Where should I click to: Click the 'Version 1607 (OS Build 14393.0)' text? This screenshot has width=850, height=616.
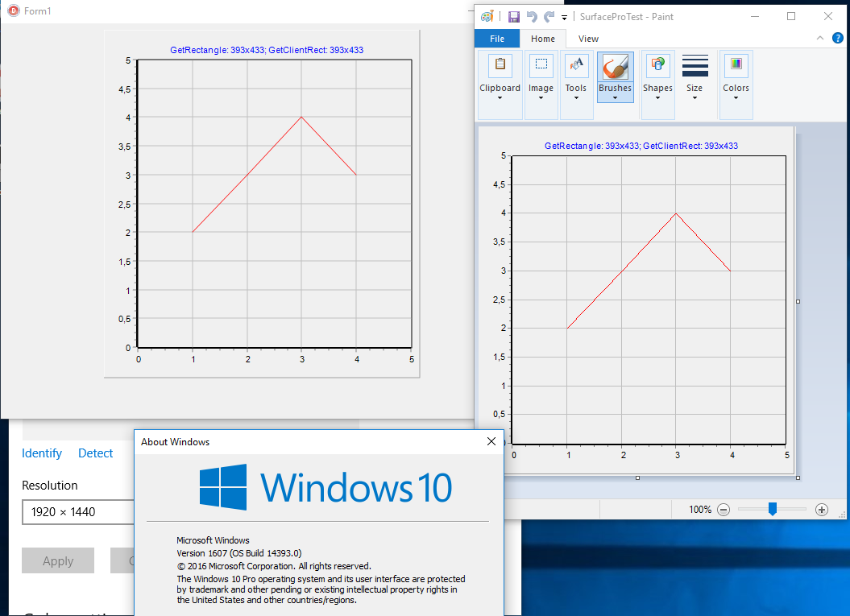click(x=239, y=553)
